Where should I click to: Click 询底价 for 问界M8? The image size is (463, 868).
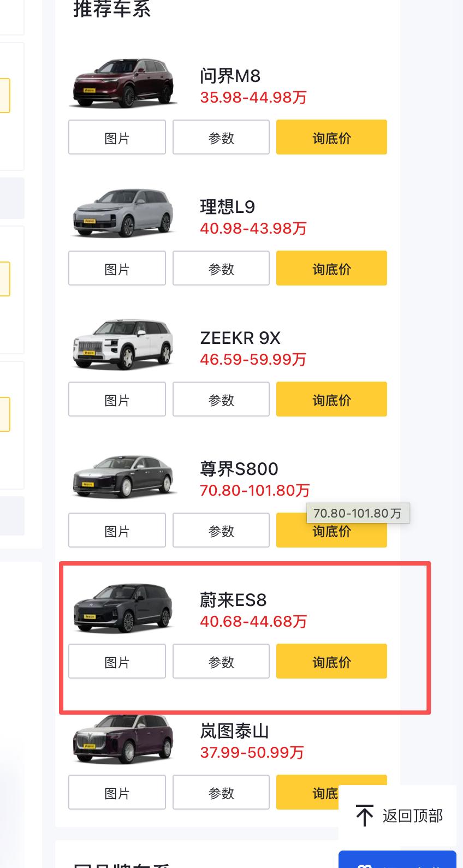pyautogui.click(x=331, y=137)
